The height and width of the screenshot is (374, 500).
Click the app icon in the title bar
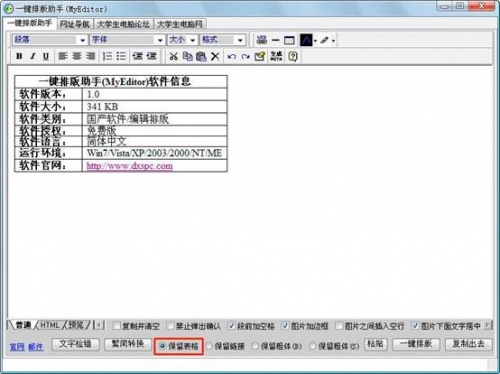(9, 9)
